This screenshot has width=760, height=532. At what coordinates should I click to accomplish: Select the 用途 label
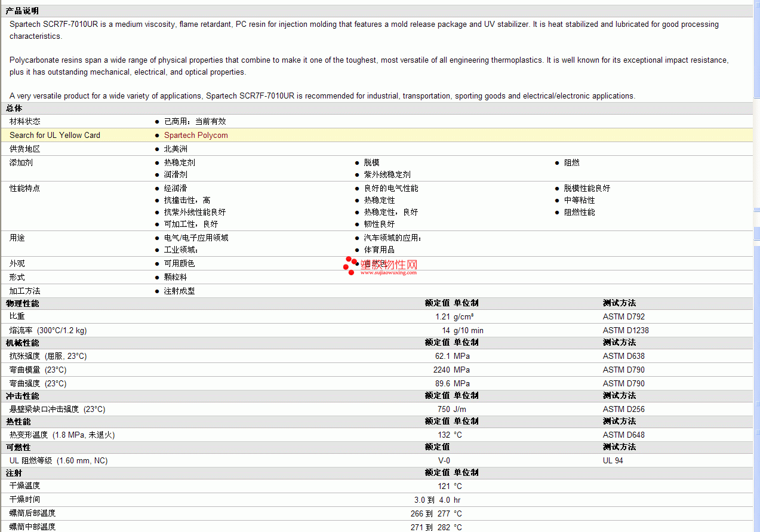coord(17,238)
